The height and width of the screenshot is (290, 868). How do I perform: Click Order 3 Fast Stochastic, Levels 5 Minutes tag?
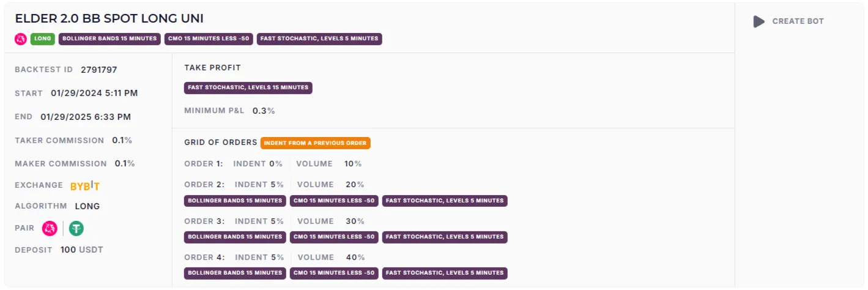point(445,237)
